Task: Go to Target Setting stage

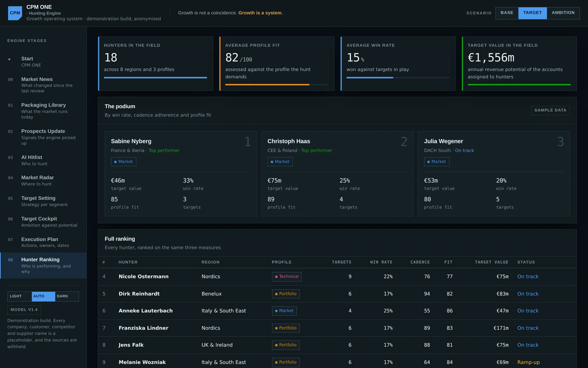Action: tap(43, 201)
